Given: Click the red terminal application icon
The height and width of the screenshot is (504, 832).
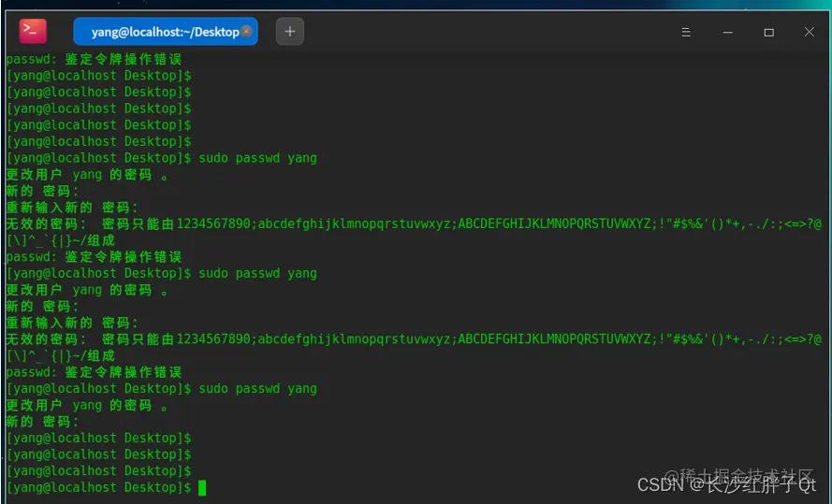Looking at the screenshot, I should pyautogui.click(x=33, y=31).
